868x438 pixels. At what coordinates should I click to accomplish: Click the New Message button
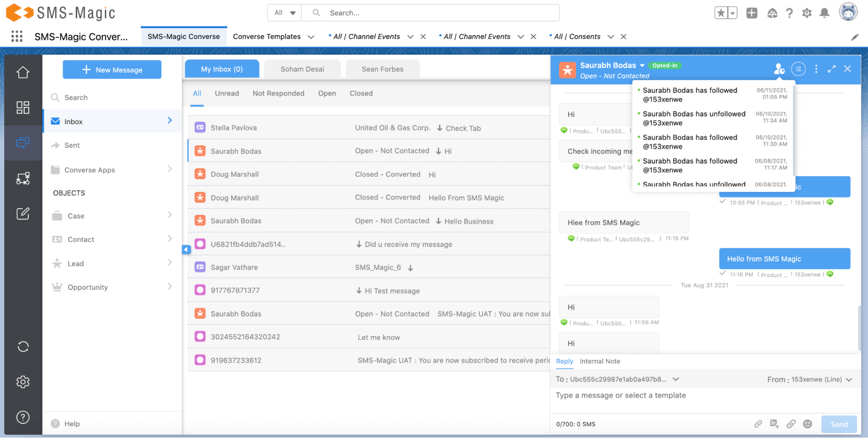112,69
